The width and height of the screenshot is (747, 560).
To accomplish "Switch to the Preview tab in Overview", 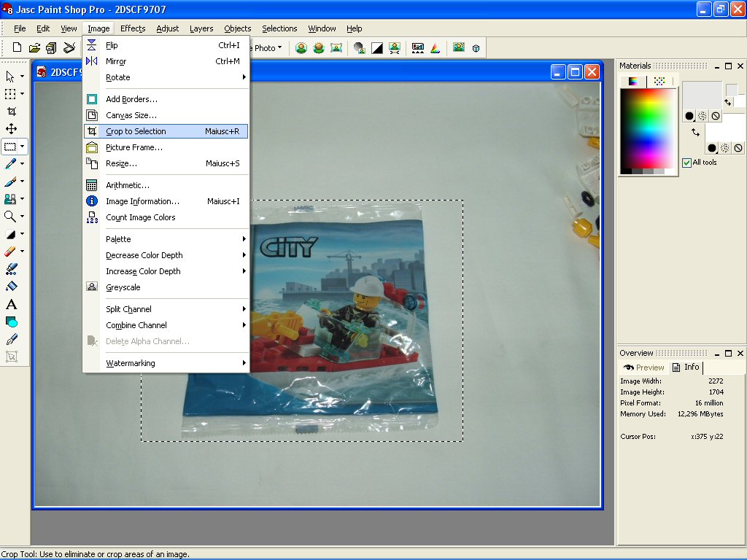I will point(644,367).
